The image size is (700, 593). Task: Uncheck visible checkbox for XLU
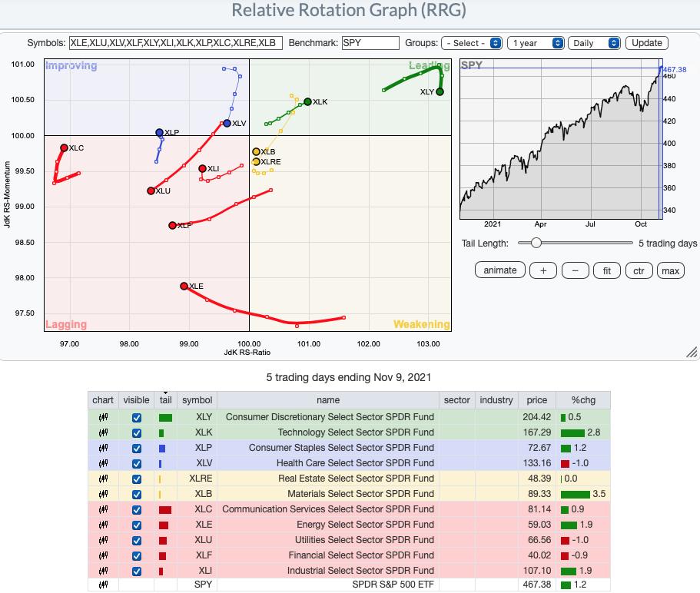tap(137, 541)
